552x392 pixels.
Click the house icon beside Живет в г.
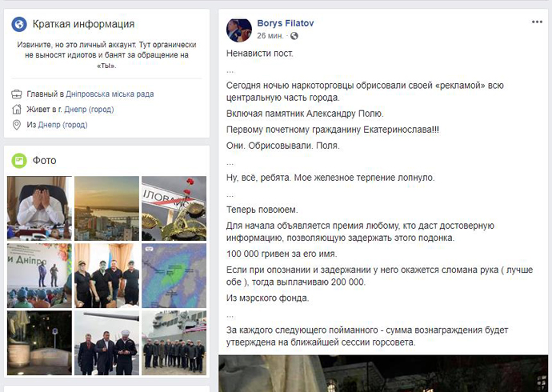pos(17,109)
